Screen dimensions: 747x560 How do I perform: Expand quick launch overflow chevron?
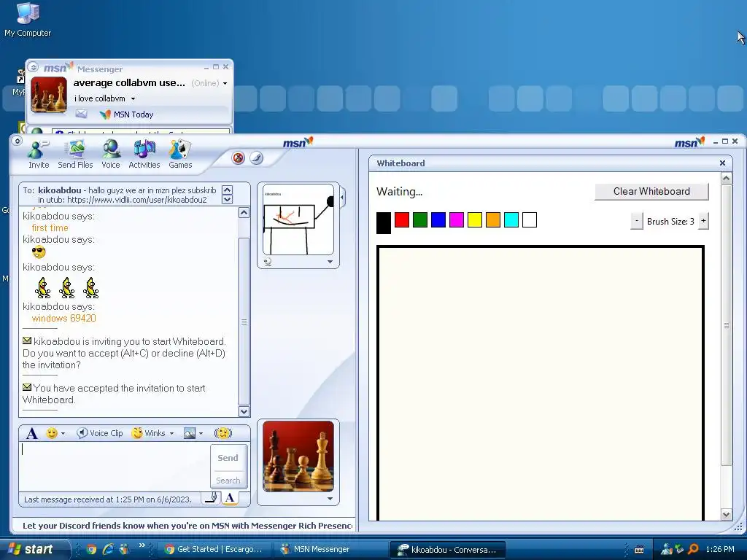pyautogui.click(x=142, y=545)
